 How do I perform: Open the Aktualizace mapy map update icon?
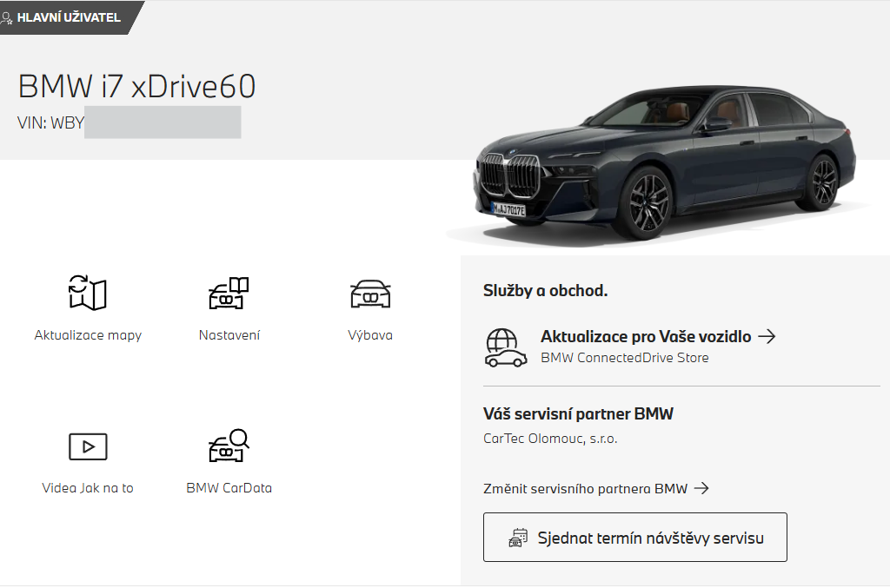pyautogui.click(x=88, y=293)
